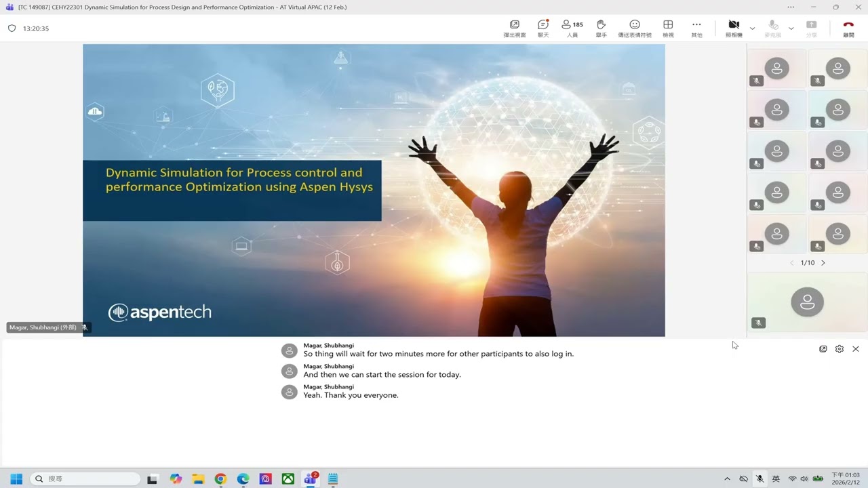
Task: Open live captions settings gear
Action: click(840, 349)
